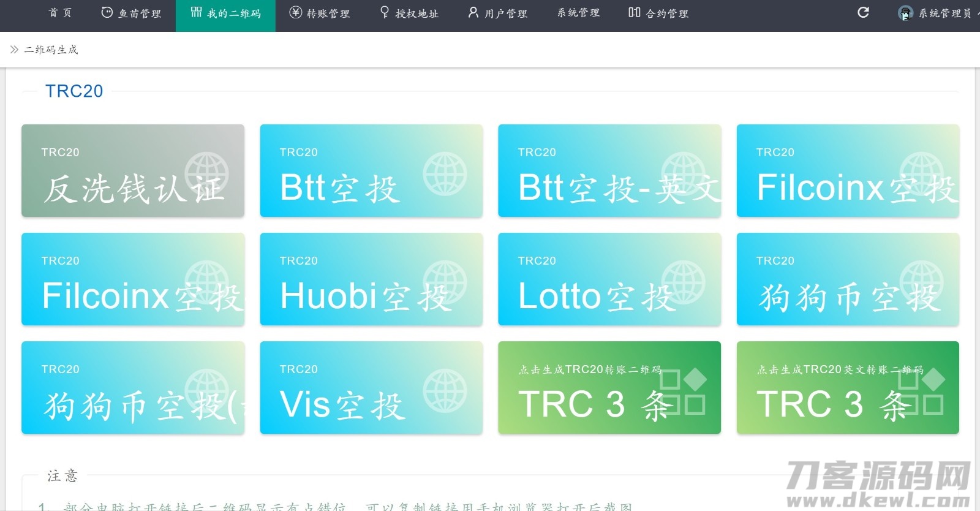Screen dimensions: 980x511
Task: Click the system administrator avatar icon
Action: point(905,13)
